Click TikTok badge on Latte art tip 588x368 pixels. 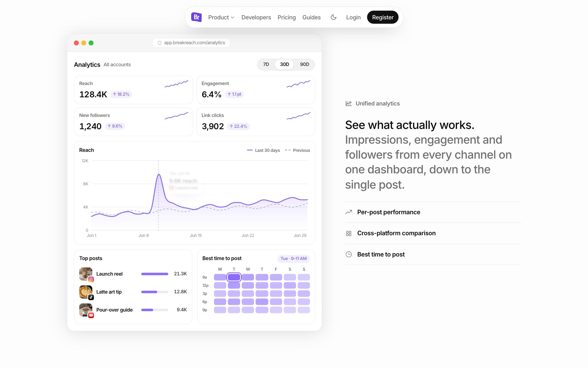[x=91, y=297]
